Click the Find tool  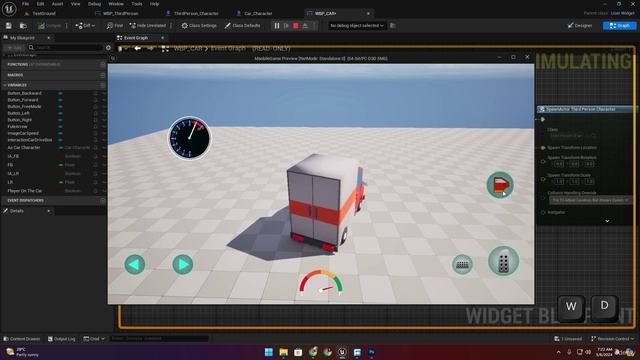click(114, 26)
